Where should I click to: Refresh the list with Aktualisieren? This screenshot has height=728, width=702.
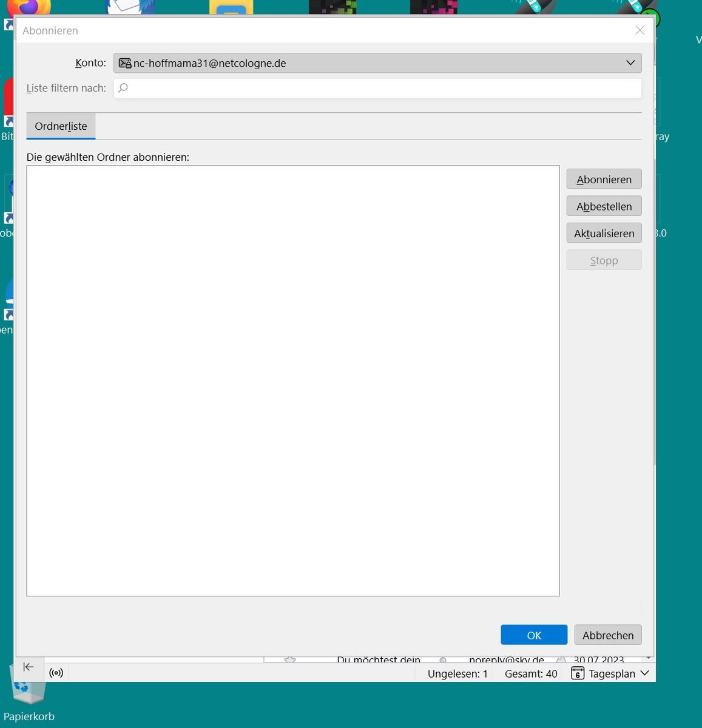click(604, 233)
